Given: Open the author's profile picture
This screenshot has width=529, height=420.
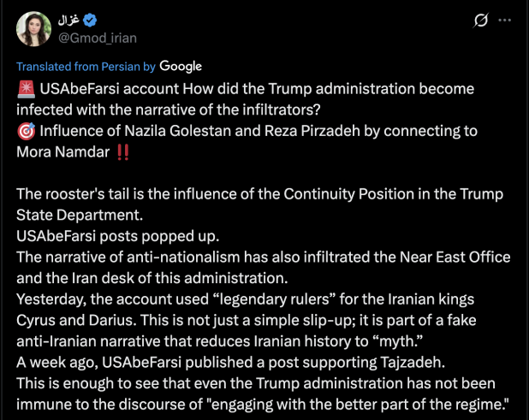Looking at the screenshot, I should [33, 28].
